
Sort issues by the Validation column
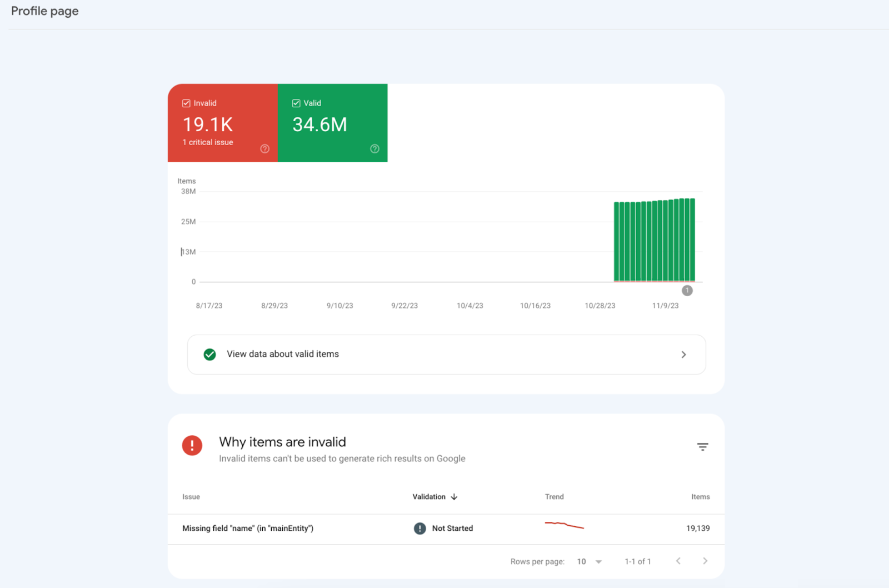pos(429,496)
